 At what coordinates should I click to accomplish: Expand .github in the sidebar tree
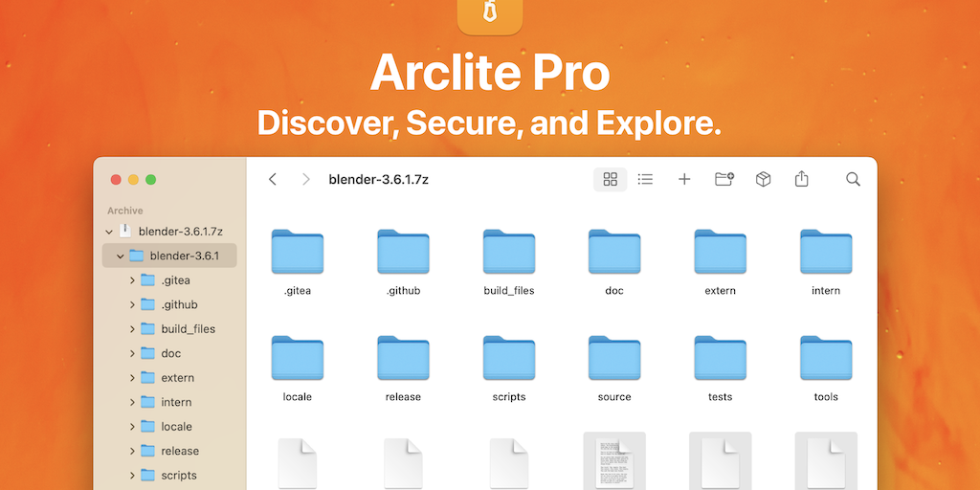pyautogui.click(x=132, y=304)
